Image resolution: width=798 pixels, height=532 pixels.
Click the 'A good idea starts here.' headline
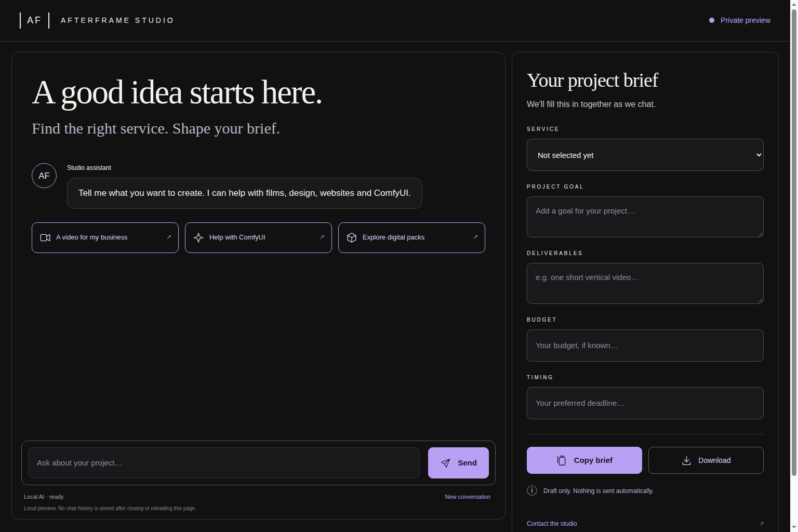coord(177,92)
